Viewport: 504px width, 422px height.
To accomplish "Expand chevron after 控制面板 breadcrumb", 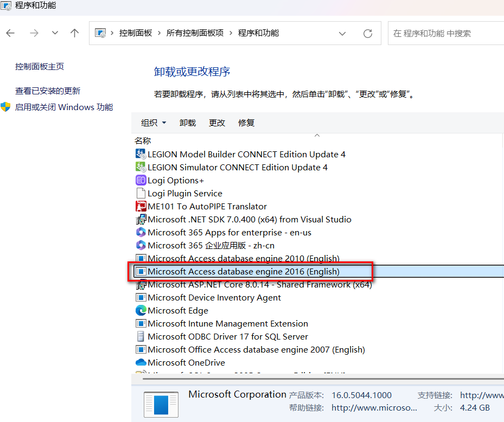I will (159, 33).
